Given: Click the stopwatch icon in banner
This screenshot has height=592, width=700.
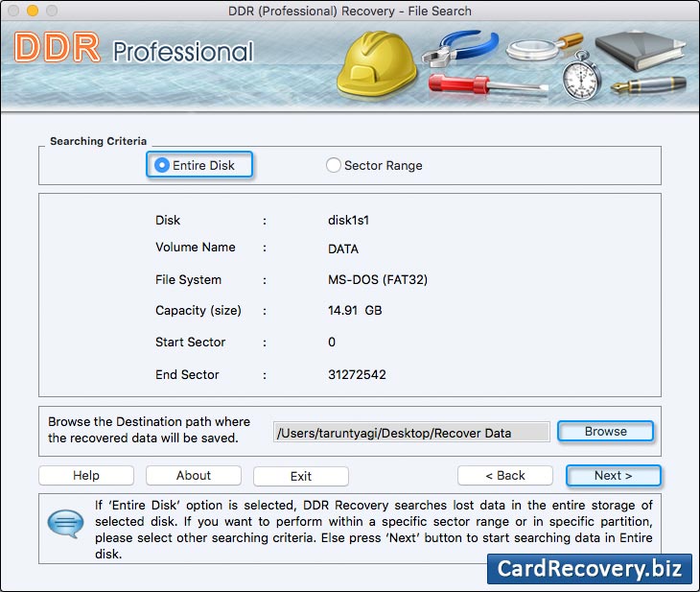Looking at the screenshot, I should click(x=581, y=76).
